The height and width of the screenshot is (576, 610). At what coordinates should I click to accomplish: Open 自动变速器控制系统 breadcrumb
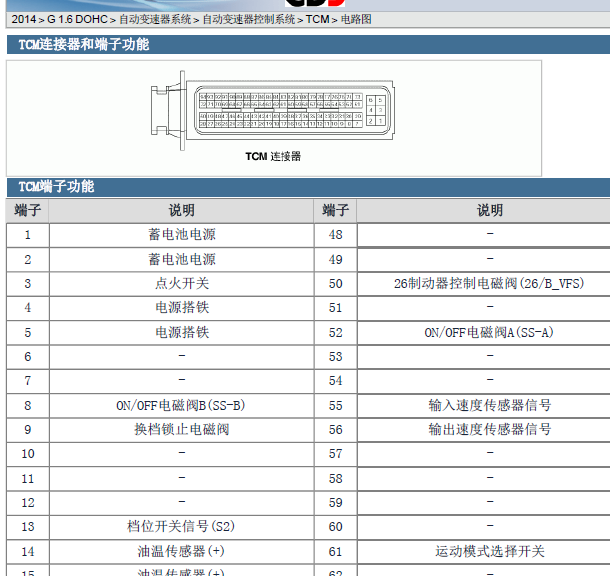point(249,19)
